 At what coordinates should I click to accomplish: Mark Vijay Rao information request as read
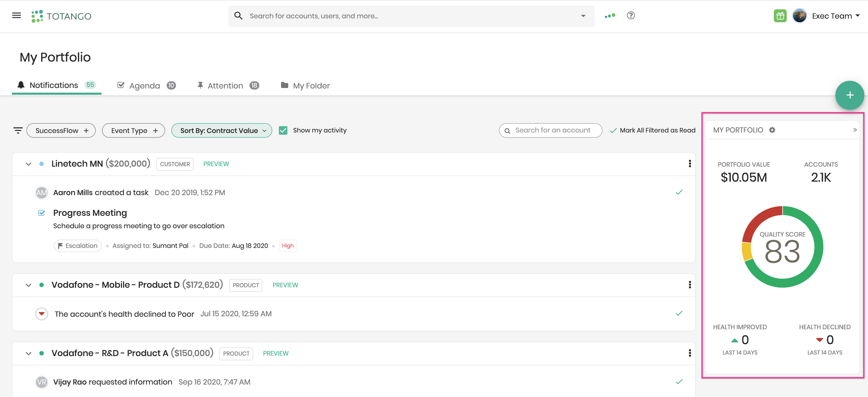[x=679, y=382]
